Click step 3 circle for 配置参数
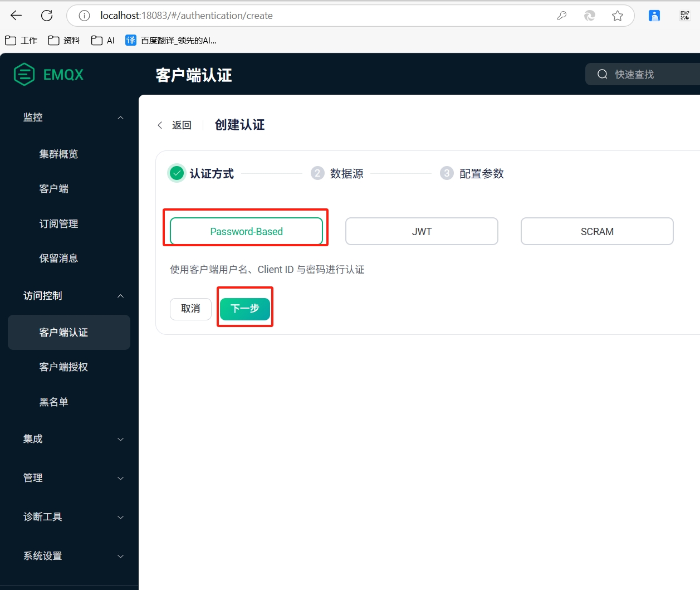Viewport: 700px width, 590px height. coord(447,173)
